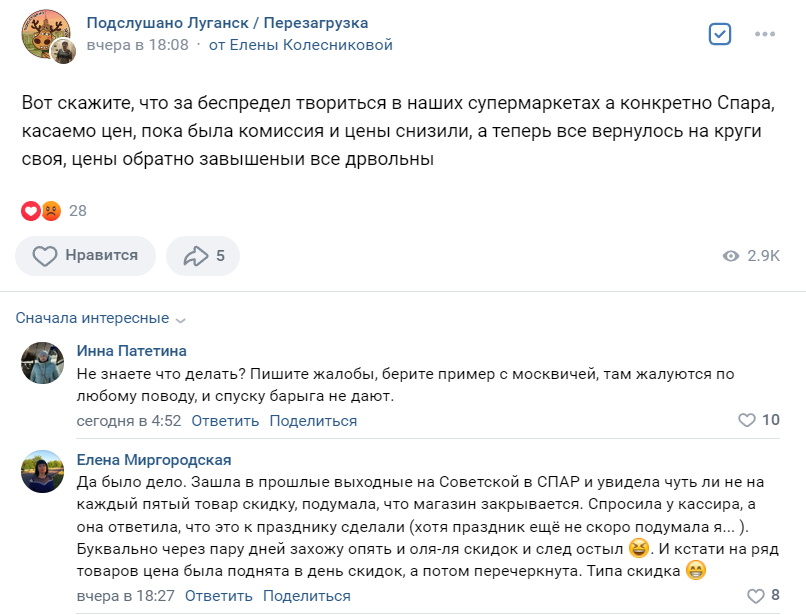Click reaction count 28 under the post

[x=78, y=210]
